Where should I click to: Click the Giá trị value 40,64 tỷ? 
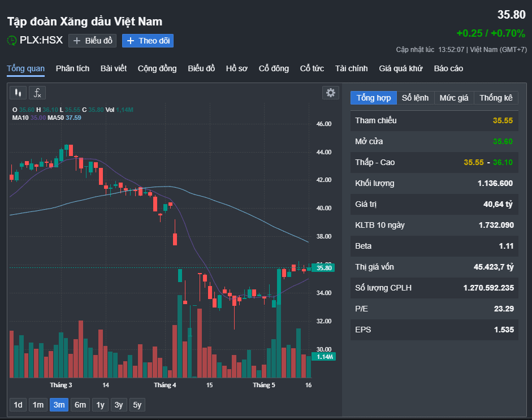point(498,204)
